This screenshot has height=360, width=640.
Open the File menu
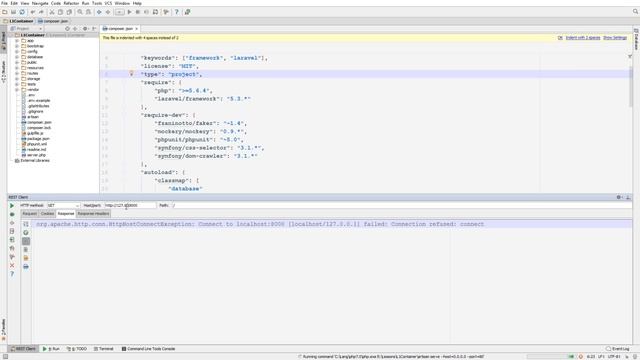click(x=4, y=3)
